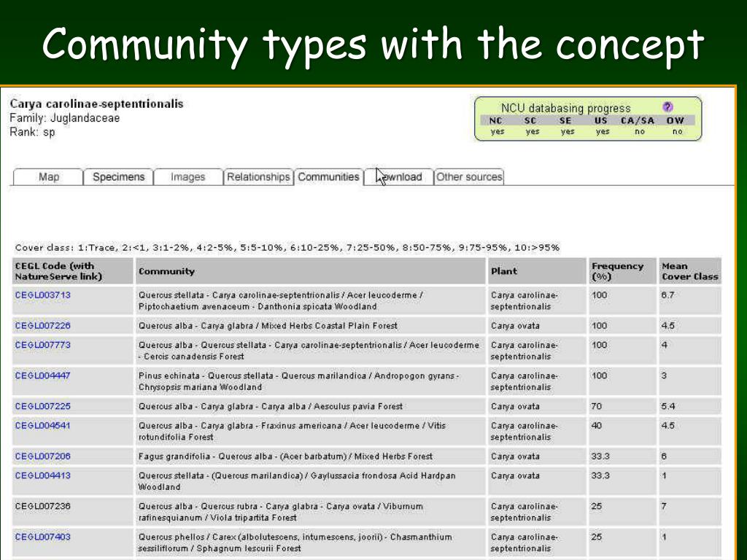Open the CEGL004447 link
Viewport: 747px width, 560px height.
pyautogui.click(x=43, y=376)
